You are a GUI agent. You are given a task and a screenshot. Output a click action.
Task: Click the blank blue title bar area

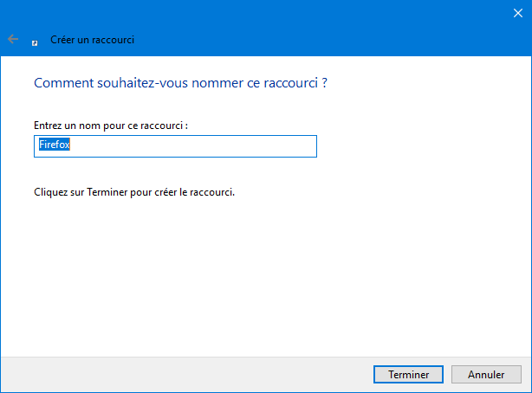pos(305,28)
